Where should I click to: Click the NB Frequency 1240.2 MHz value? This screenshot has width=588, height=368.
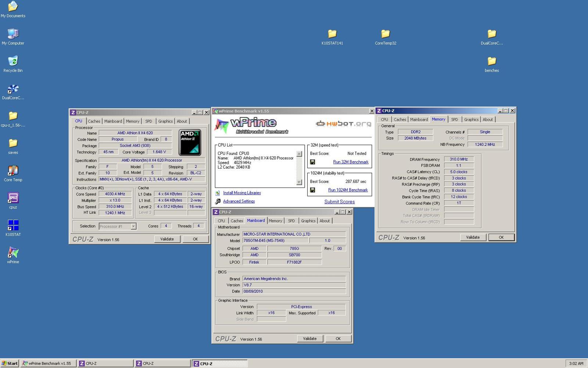coord(485,144)
